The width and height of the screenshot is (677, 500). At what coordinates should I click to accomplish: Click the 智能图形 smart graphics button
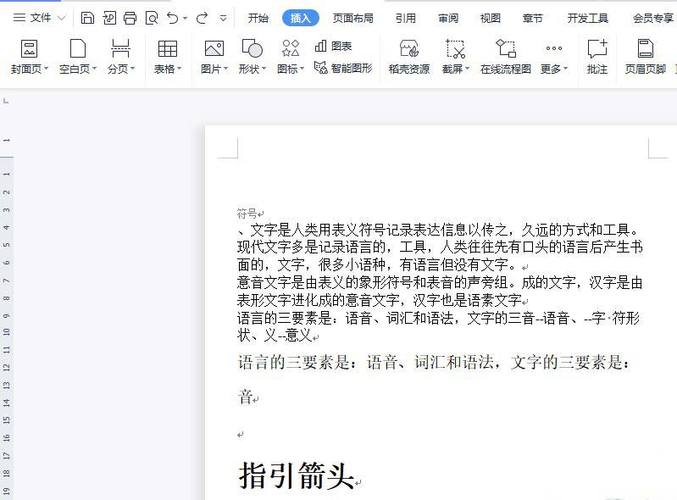coord(343,68)
